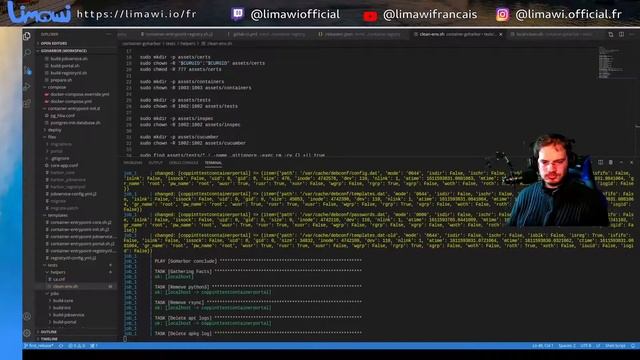Click the Limawi logo

click(39, 13)
